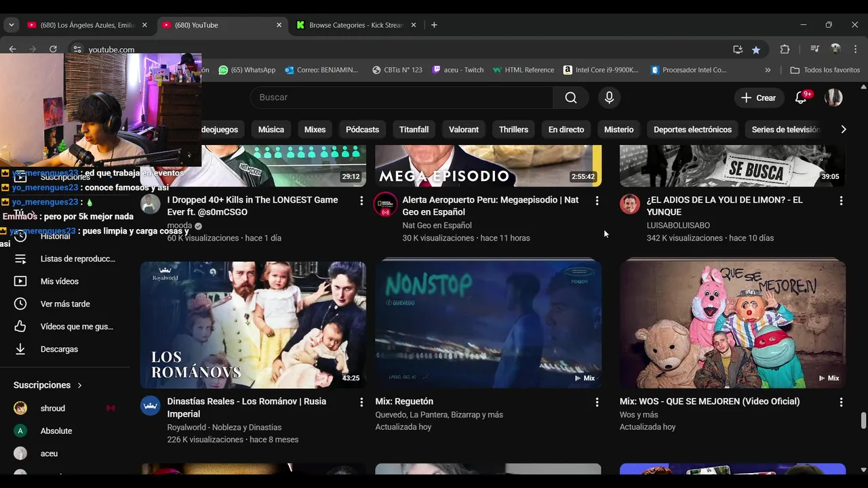Show more bookmarks chevron
Viewport: 868px width, 488px height.
pos(768,70)
